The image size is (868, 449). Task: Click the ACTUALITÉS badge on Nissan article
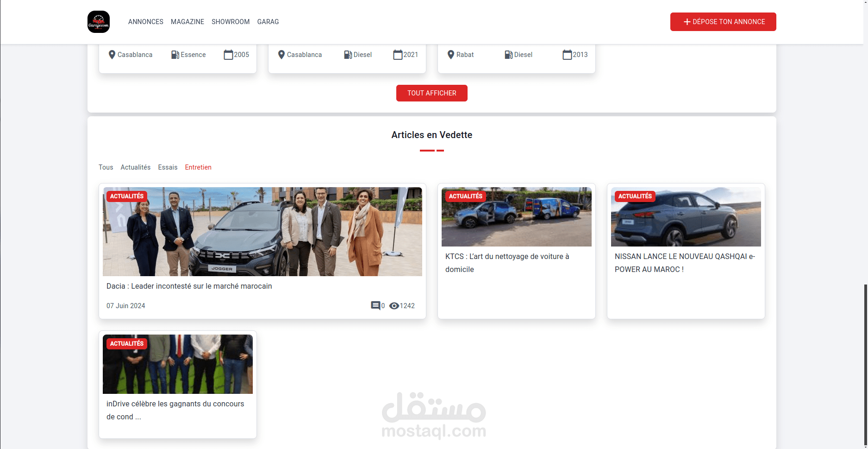tap(635, 196)
